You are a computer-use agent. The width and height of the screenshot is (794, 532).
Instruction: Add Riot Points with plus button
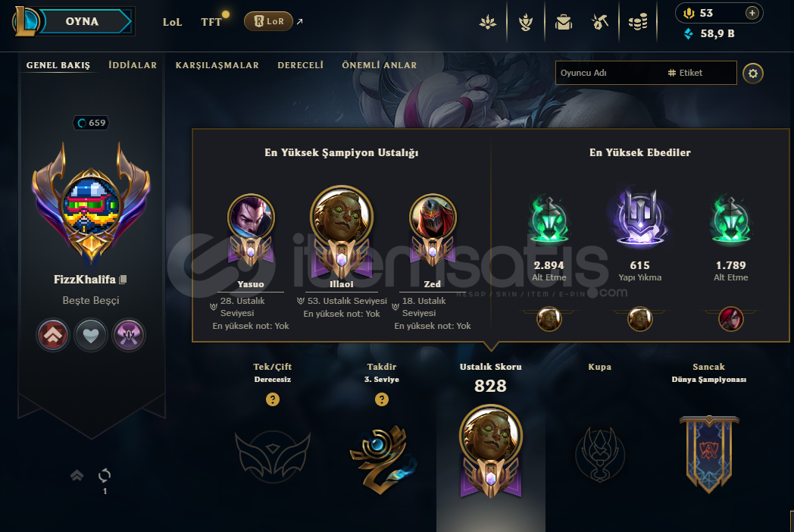pyautogui.click(x=752, y=13)
